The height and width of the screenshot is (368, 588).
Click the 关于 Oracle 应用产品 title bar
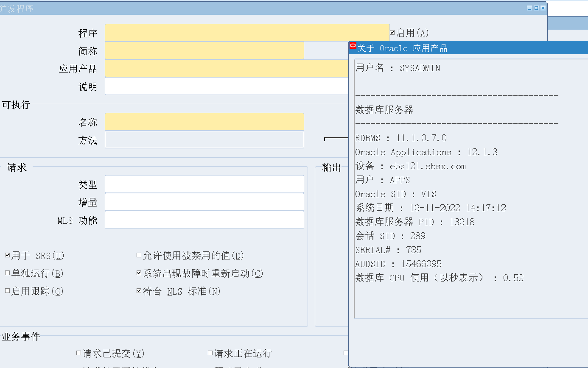468,48
